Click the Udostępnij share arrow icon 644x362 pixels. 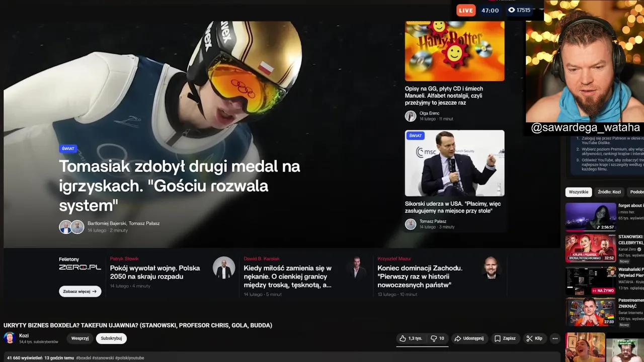click(458, 338)
